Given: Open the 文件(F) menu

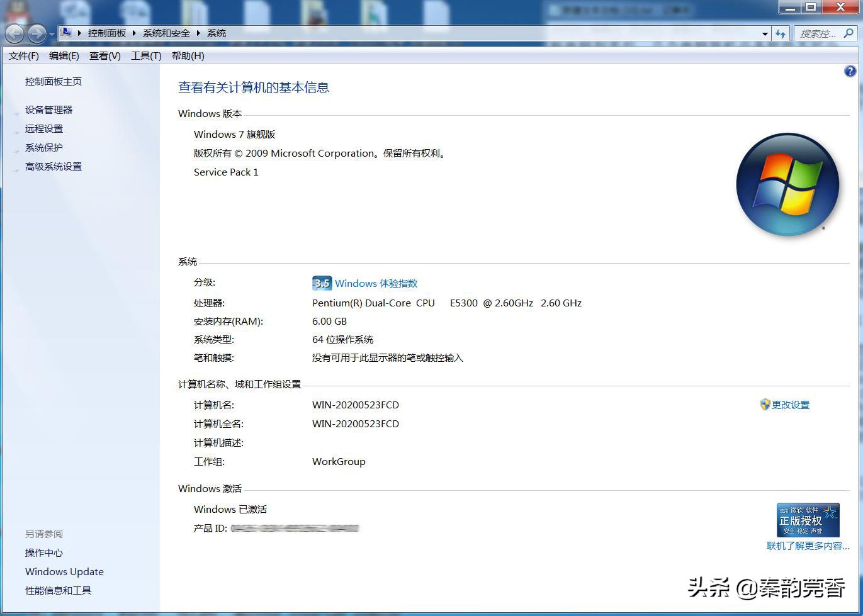Looking at the screenshot, I should [23, 55].
